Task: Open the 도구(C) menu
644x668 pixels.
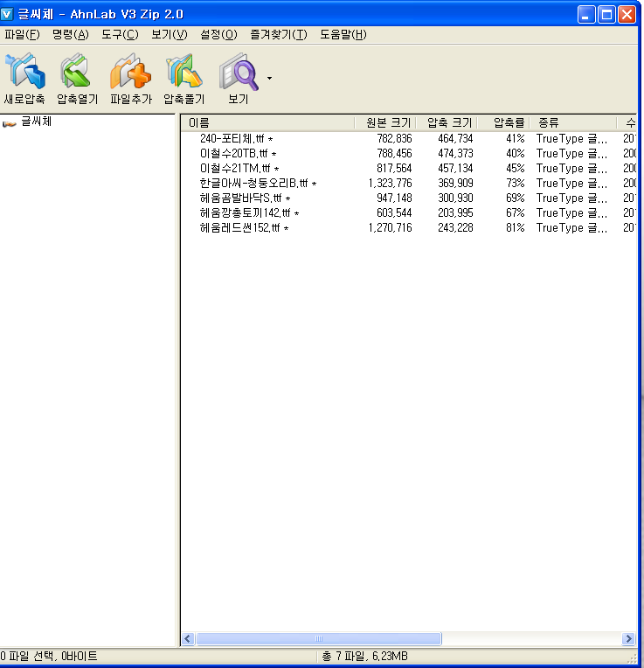Action: 120,34
